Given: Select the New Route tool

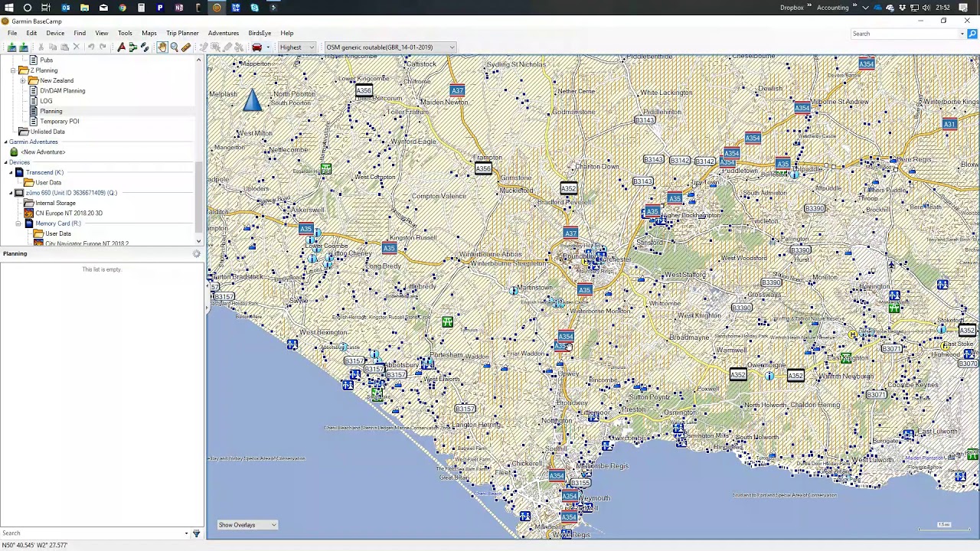Looking at the screenshot, I should 132,47.
